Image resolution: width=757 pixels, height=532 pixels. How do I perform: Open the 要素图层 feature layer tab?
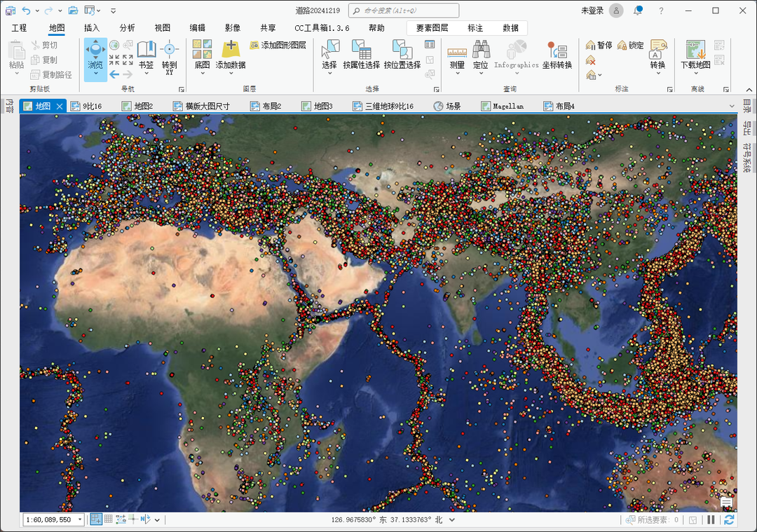(432, 28)
